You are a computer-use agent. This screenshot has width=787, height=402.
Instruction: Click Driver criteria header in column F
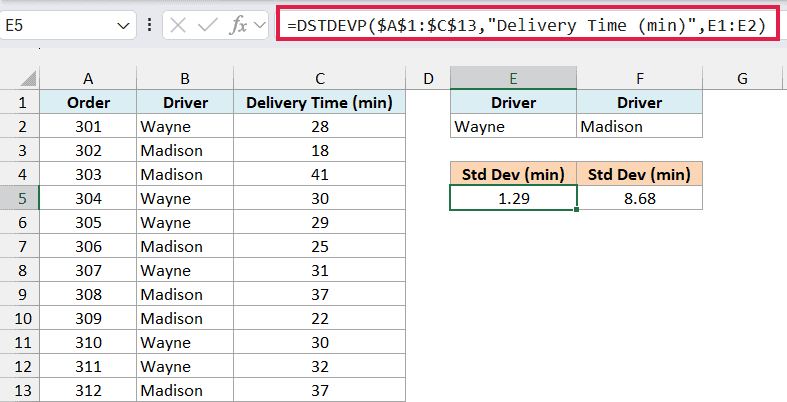pyautogui.click(x=639, y=102)
